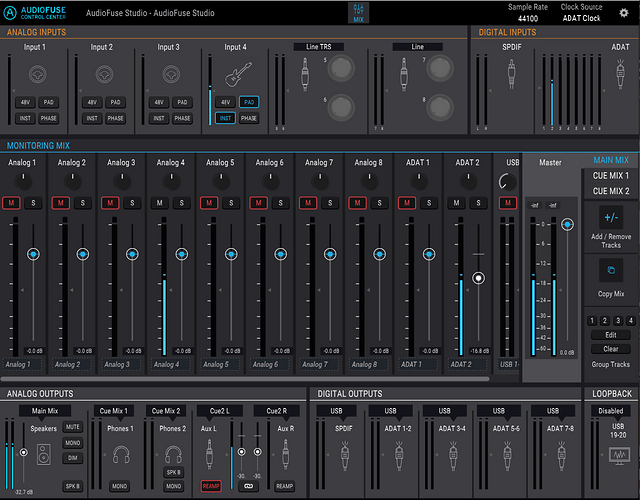Viewport: 640px width, 500px height.
Task: Click the ADAT 5-6 output connector icon
Action: [507, 456]
